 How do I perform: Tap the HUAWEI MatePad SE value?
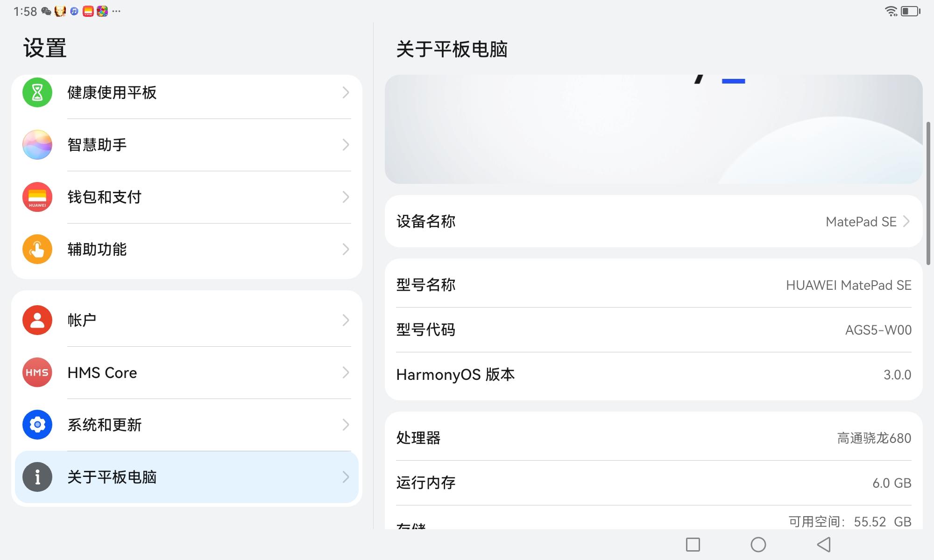(849, 285)
